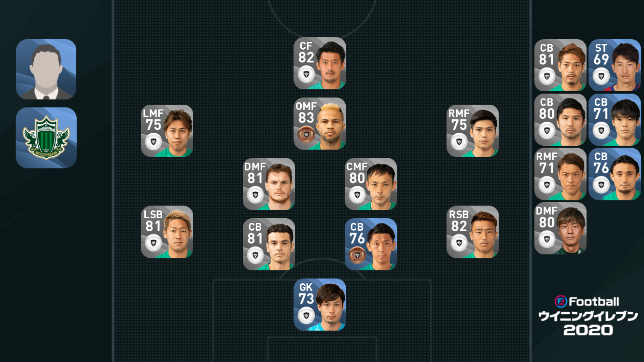
Task: Select the CMF 80 midfielder card
Action: pos(371,184)
